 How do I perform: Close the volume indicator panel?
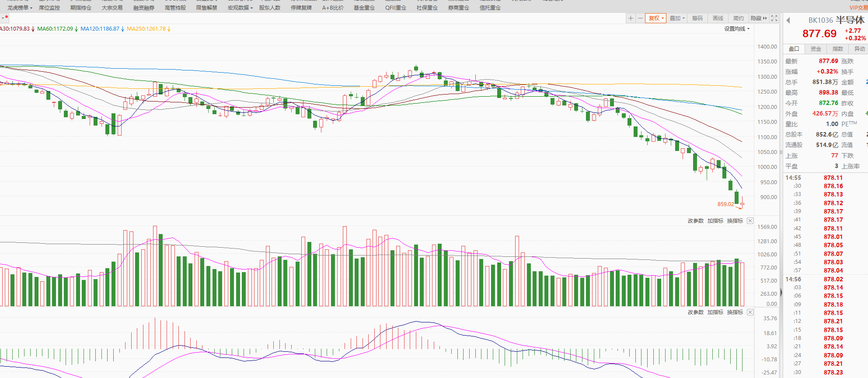point(750,221)
